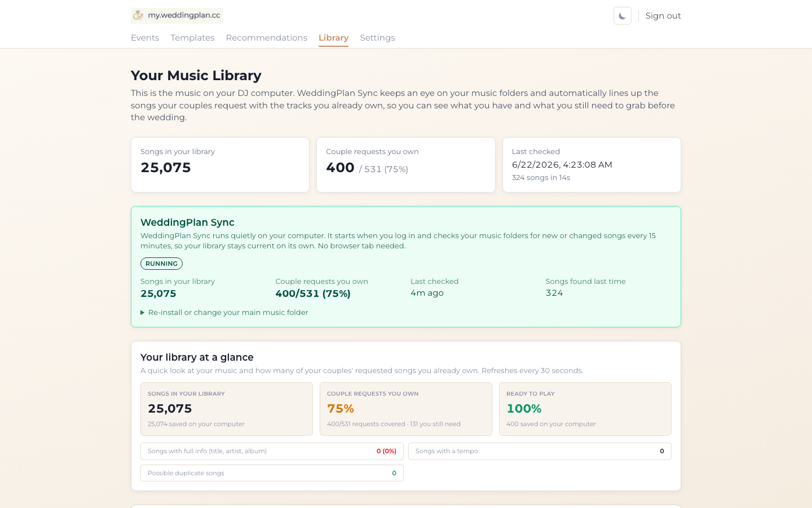Click the Songs with full info row
812x508 pixels.
(x=272, y=451)
